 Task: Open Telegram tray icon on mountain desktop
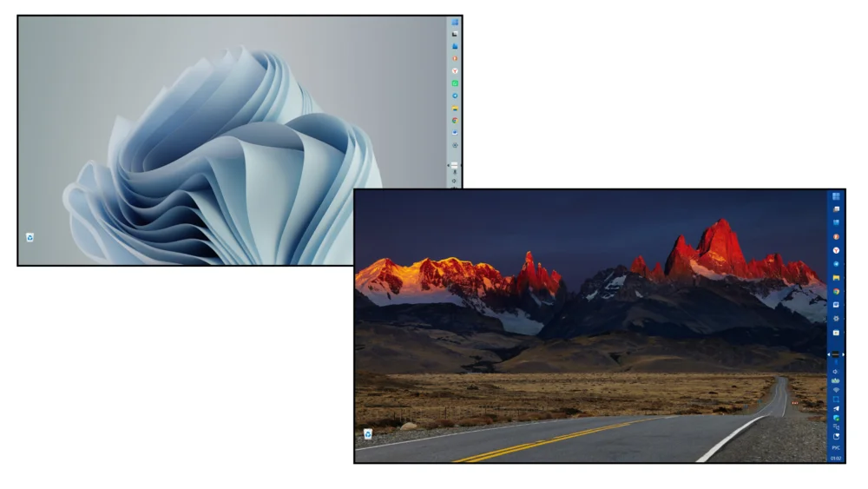click(836, 409)
